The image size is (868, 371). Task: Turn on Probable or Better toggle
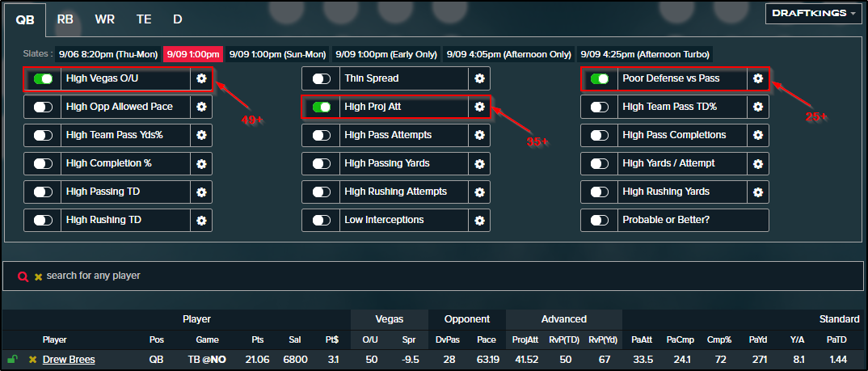(x=600, y=221)
